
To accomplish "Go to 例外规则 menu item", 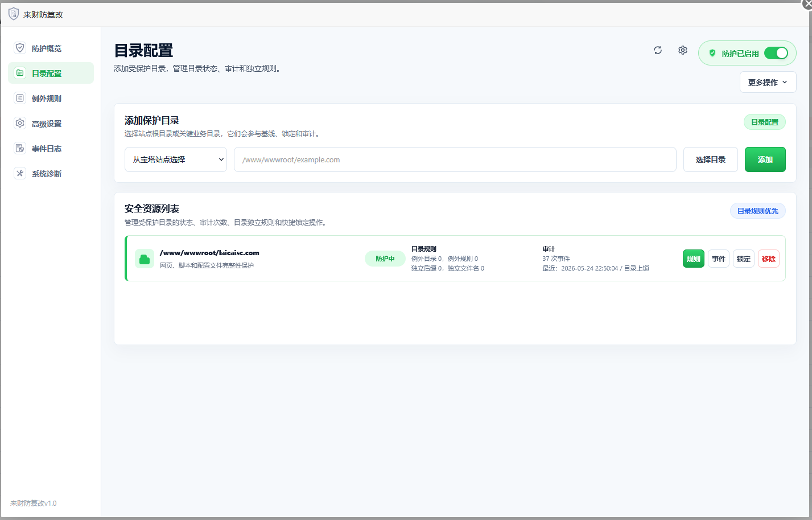I will pyautogui.click(x=51, y=98).
